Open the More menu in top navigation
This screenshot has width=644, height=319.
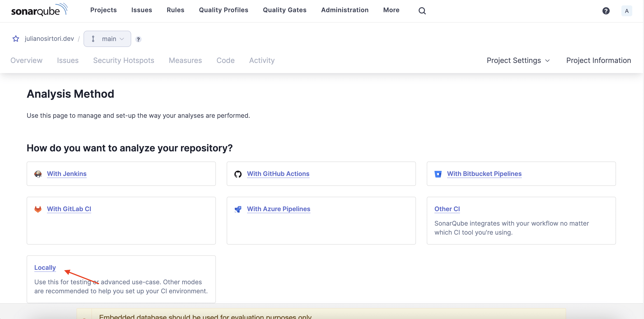click(391, 10)
